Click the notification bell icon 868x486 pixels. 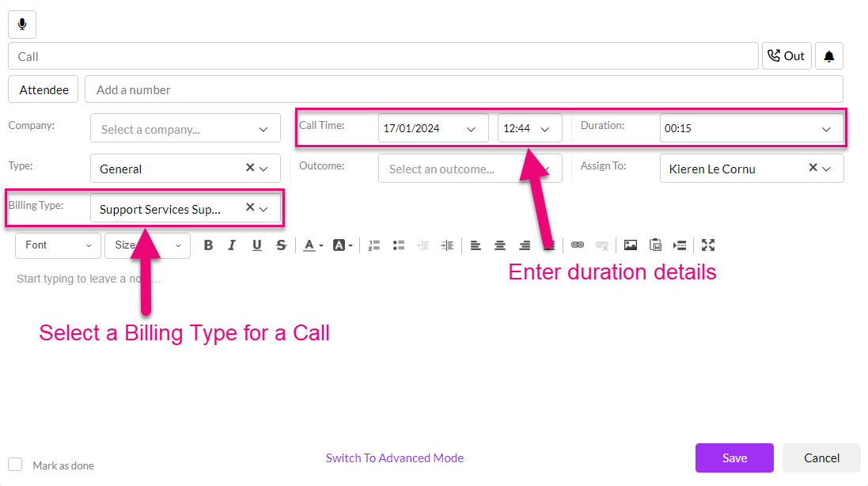[828, 56]
